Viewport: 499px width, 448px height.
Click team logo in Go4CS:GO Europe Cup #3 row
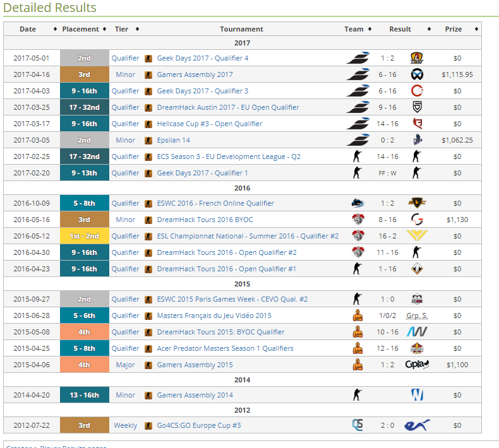coord(358,425)
